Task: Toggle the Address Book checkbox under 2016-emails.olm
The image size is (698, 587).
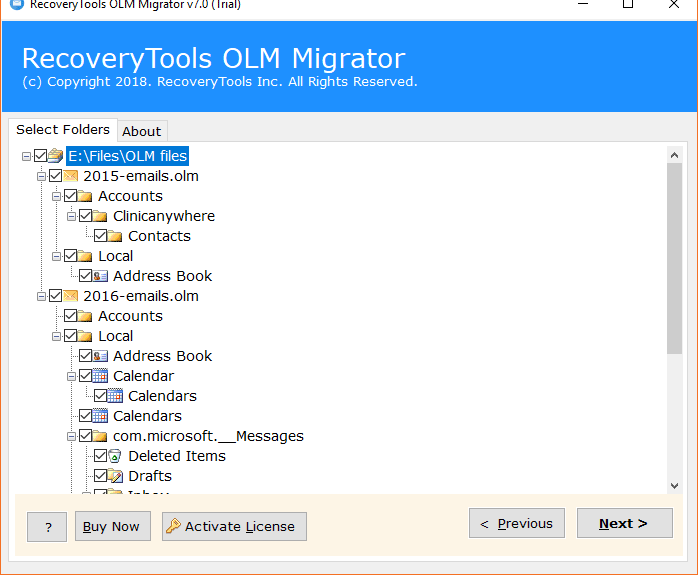Action: pyautogui.click(x=85, y=356)
